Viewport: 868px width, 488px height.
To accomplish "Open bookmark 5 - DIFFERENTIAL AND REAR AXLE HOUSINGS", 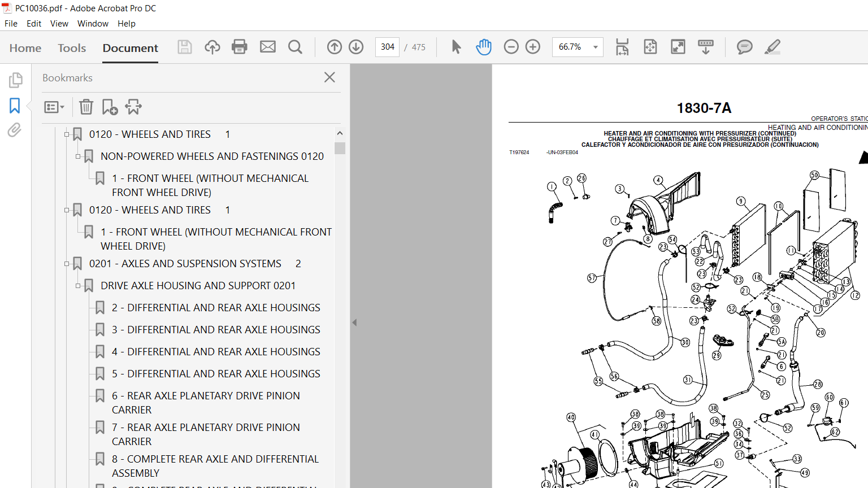I will [216, 374].
